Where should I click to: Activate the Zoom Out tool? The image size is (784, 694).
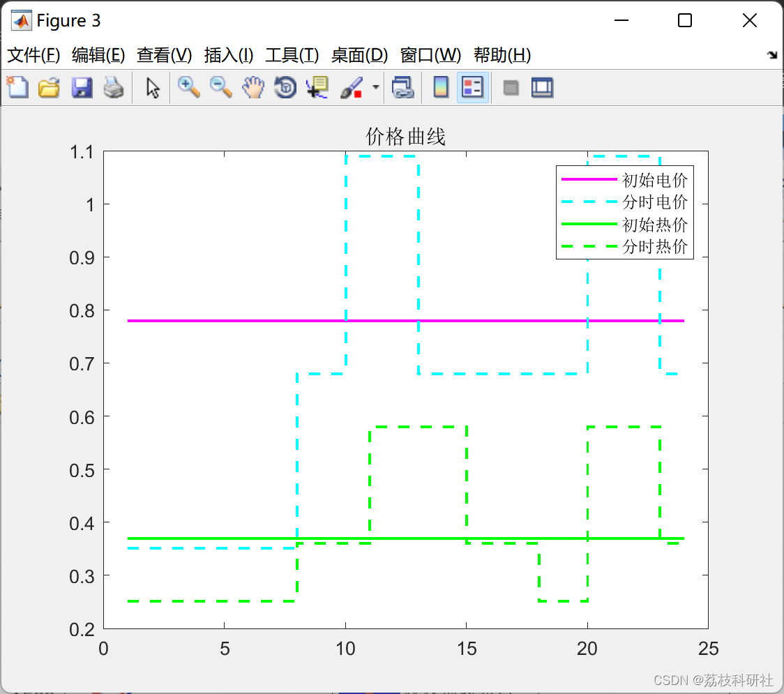221,87
